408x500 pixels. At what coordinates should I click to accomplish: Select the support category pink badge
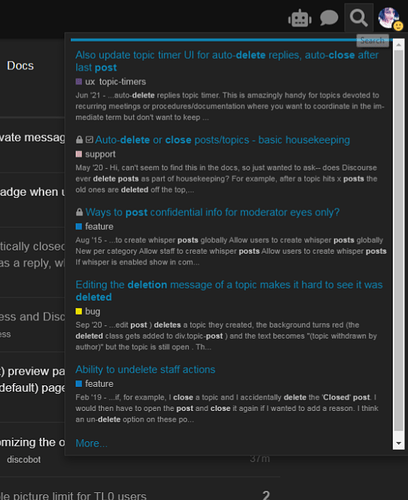(95, 154)
